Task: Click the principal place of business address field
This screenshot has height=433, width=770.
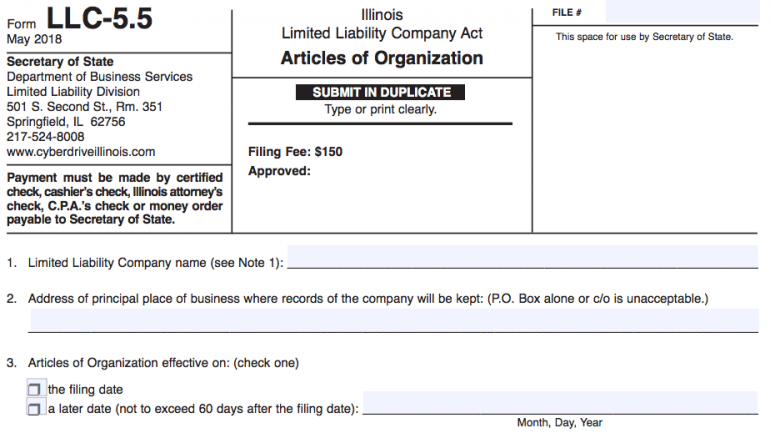Action: (x=394, y=321)
